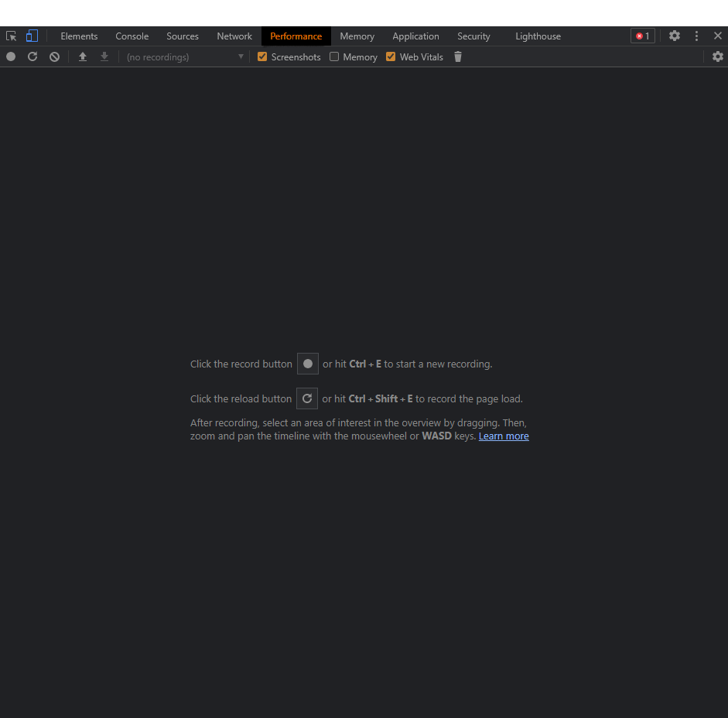Switch to the Network tab
Image resolution: width=728 pixels, height=718 pixels.
234,36
